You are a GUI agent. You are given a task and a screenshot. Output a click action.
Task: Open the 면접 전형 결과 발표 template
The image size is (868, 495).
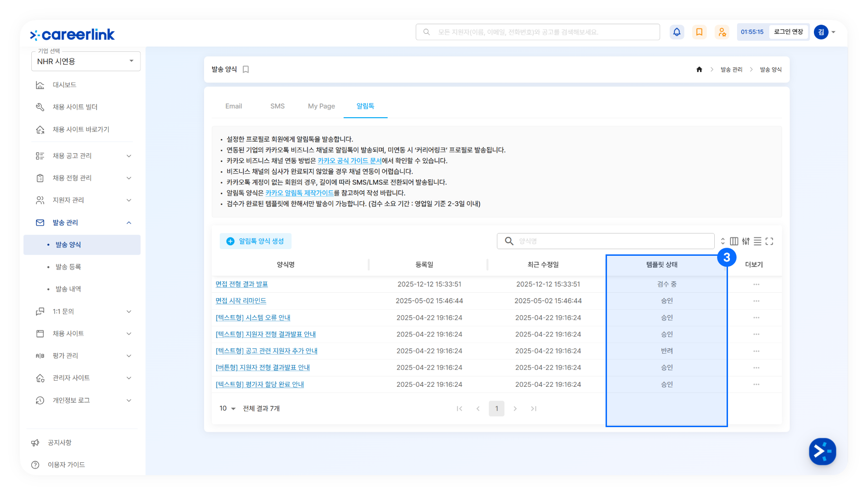pos(242,284)
